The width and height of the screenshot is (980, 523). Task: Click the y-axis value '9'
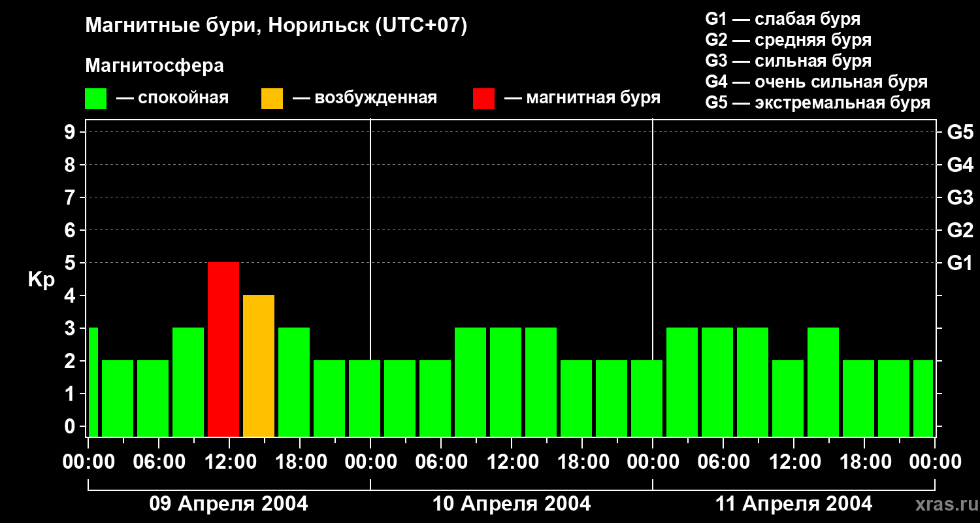click(71, 132)
